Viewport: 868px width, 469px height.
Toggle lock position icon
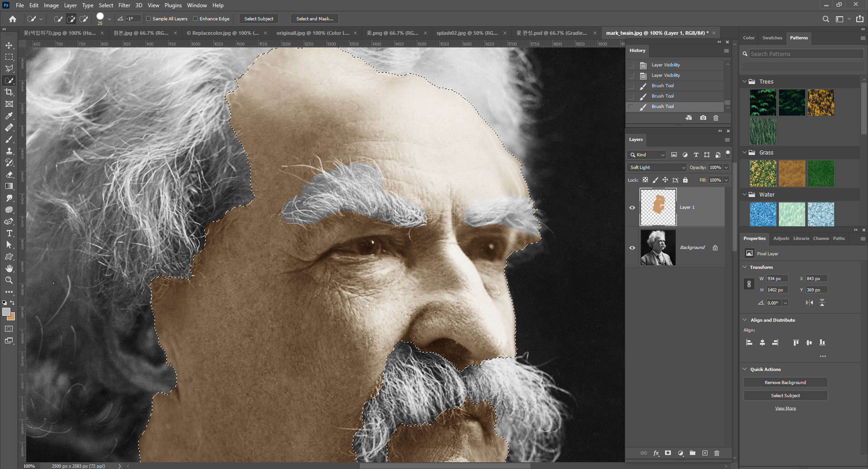[x=665, y=180]
